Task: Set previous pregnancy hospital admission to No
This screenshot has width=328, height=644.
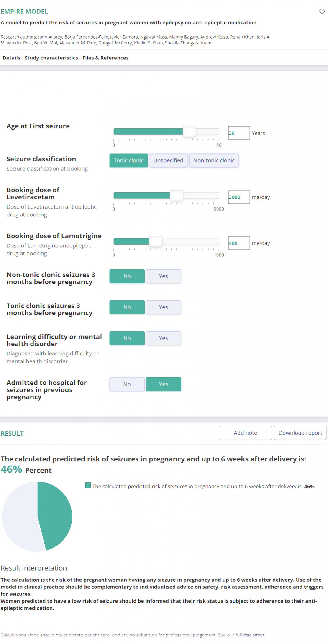Action: pyautogui.click(x=127, y=384)
